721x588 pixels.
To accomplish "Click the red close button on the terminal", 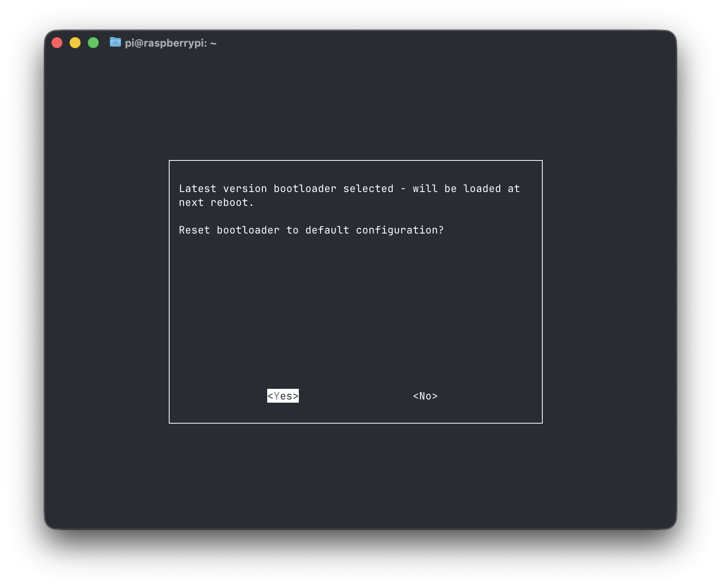I will tap(57, 42).
